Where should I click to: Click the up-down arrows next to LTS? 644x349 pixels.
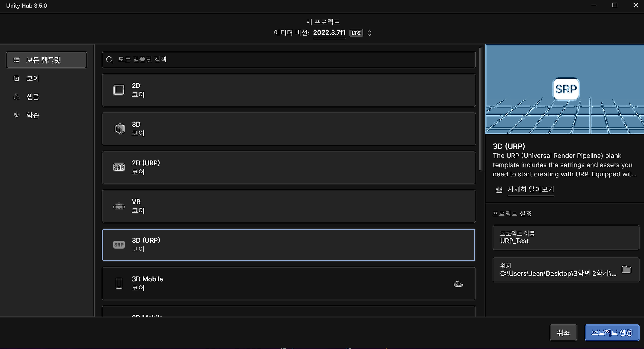[x=369, y=33]
